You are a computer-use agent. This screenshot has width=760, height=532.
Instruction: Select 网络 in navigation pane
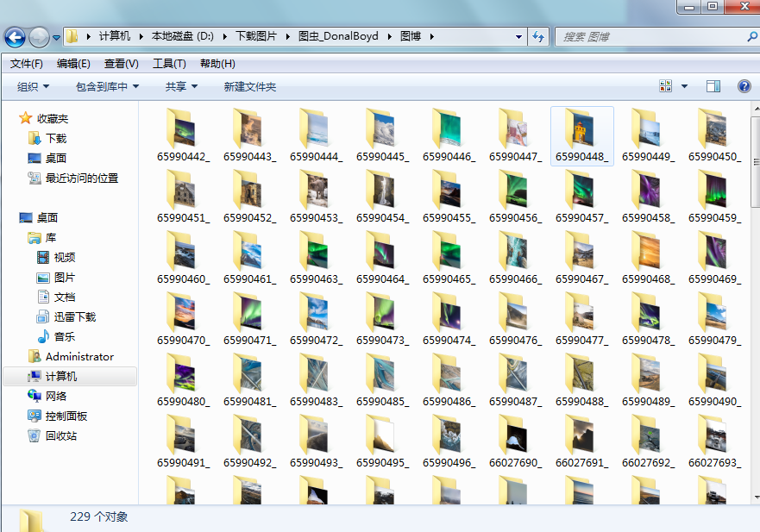[x=55, y=397]
